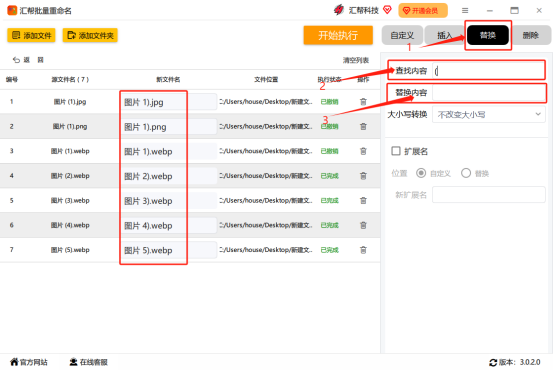
Task: Edit new filename 图片 3).webp
Action: 168,201
